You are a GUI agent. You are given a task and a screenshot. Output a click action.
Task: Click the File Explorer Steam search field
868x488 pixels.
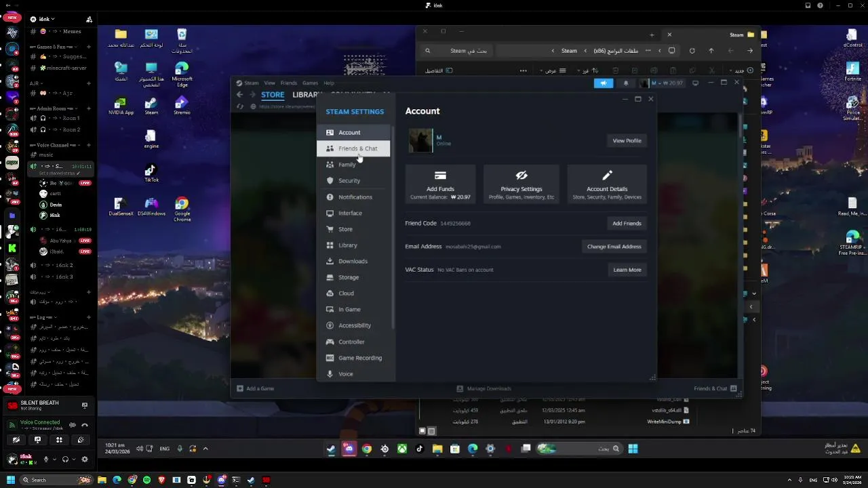point(456,51)
